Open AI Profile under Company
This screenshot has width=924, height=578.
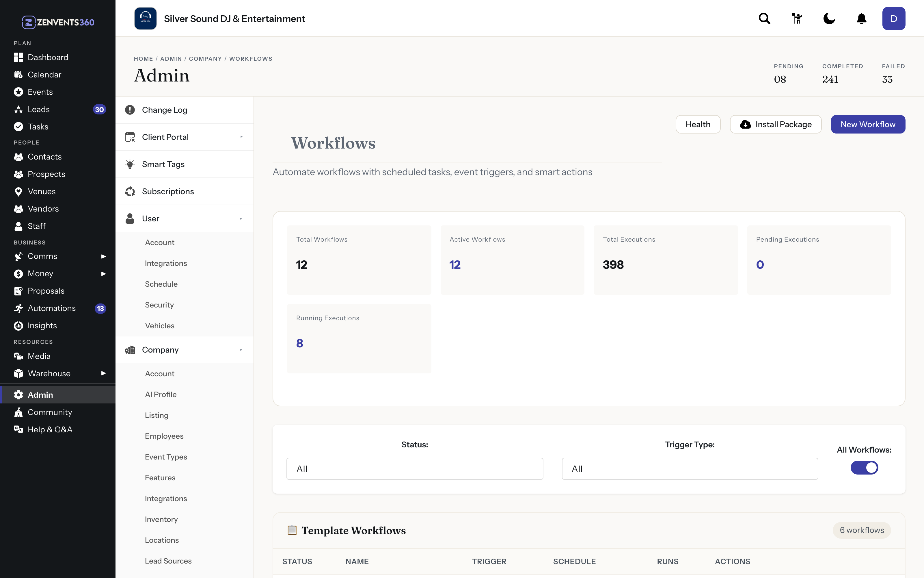click(161, 394)
